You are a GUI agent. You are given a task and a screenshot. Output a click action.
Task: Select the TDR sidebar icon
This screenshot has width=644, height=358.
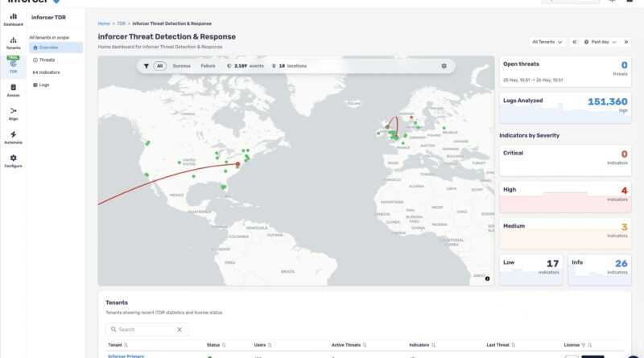[13, 66]
